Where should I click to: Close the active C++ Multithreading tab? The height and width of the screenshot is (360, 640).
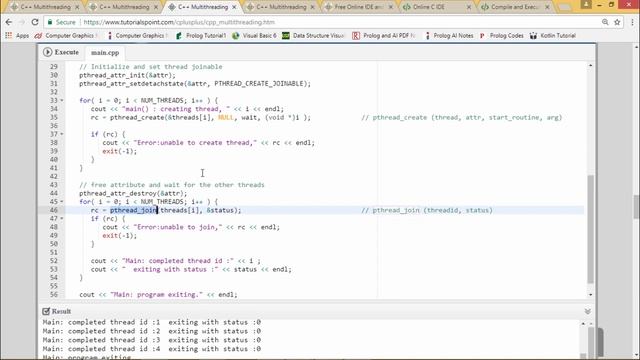pos(234,7)
